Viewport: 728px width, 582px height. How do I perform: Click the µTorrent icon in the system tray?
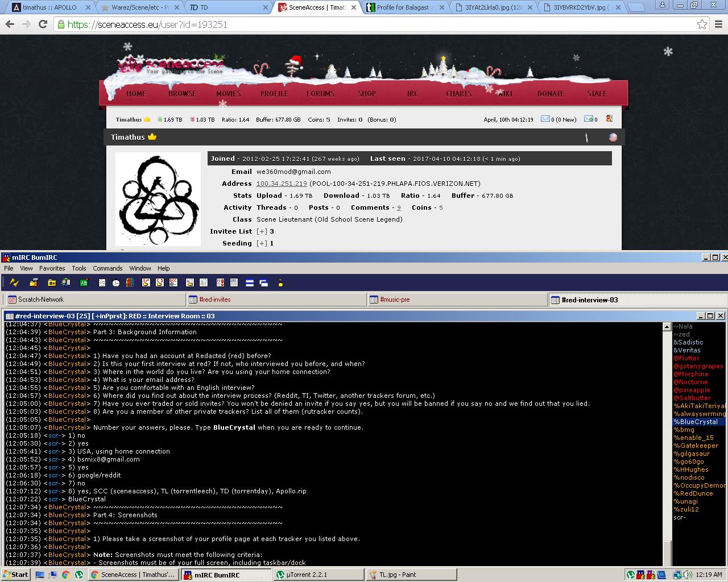(631, 575)
